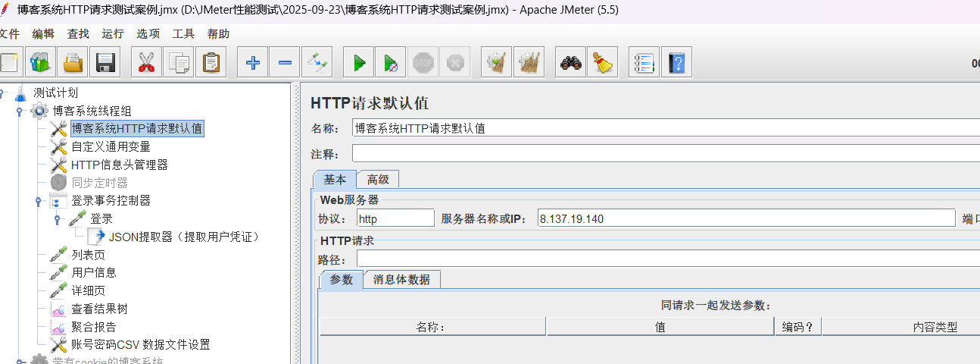Screen dimensions: 980x364
Task: Select 博客系统HTTP请求默认值 tree item
Action: [x=137, y=128]
